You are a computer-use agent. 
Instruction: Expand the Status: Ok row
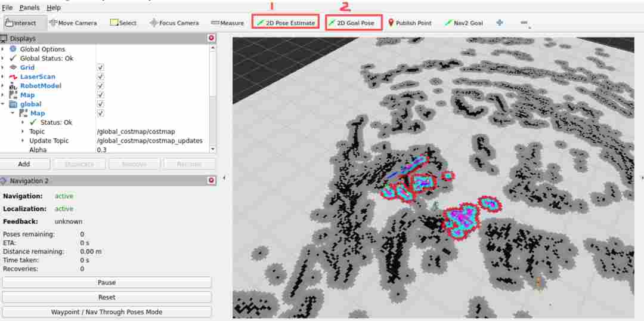coord(23,122)
